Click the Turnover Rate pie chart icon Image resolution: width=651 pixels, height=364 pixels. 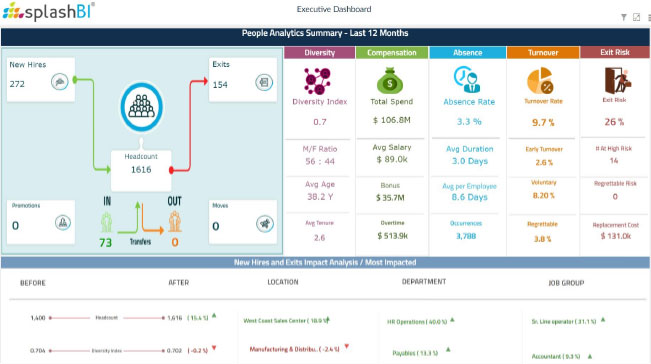[541, 81]
